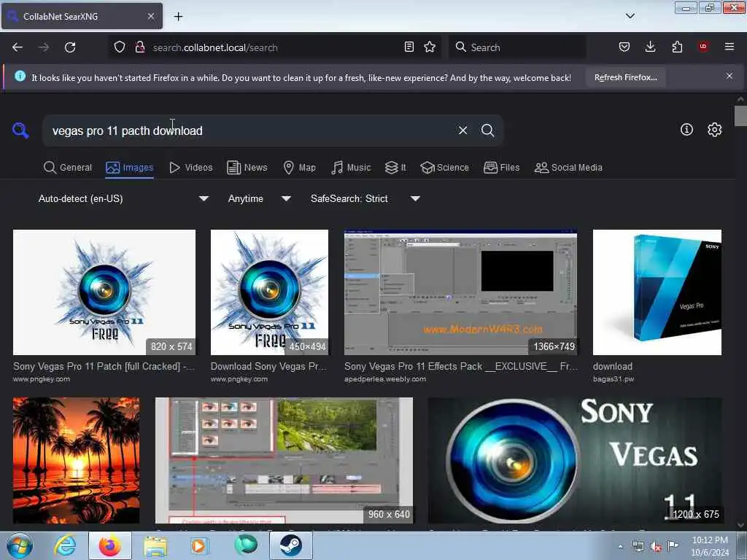Reload the current page
This screenshot has height=560, width=747.
(x=70, y=47)
